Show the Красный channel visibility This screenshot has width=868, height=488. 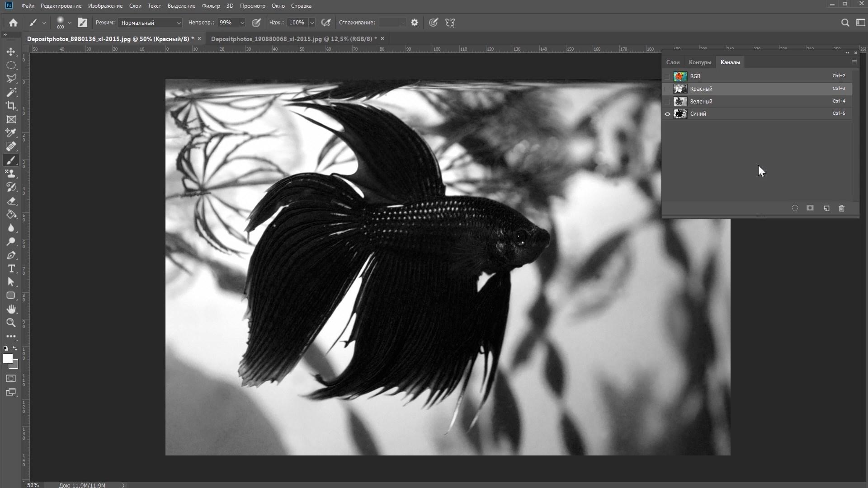667,89
